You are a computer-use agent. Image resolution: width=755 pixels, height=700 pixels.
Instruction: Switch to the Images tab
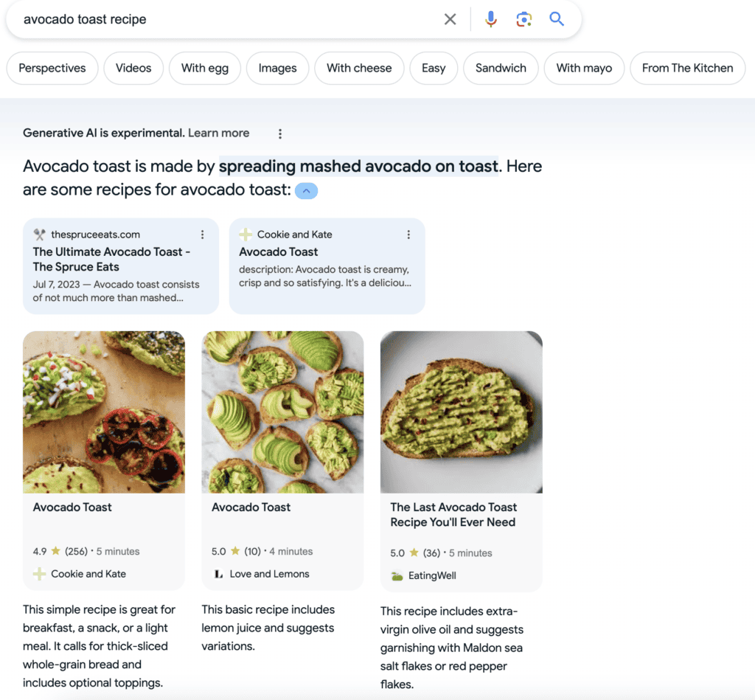(277, 68)
